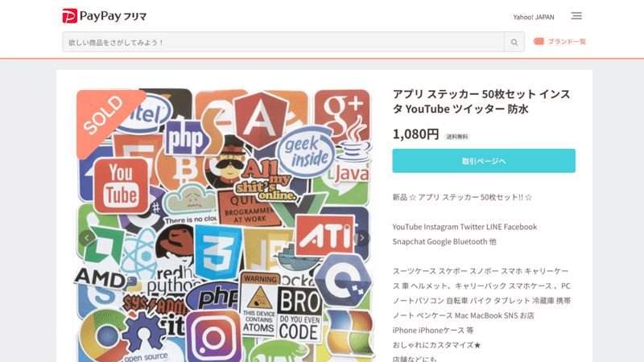This screenshot has height=362, width=644.
Task: Show the next product image arrow
Action: [x=361, y=237]
